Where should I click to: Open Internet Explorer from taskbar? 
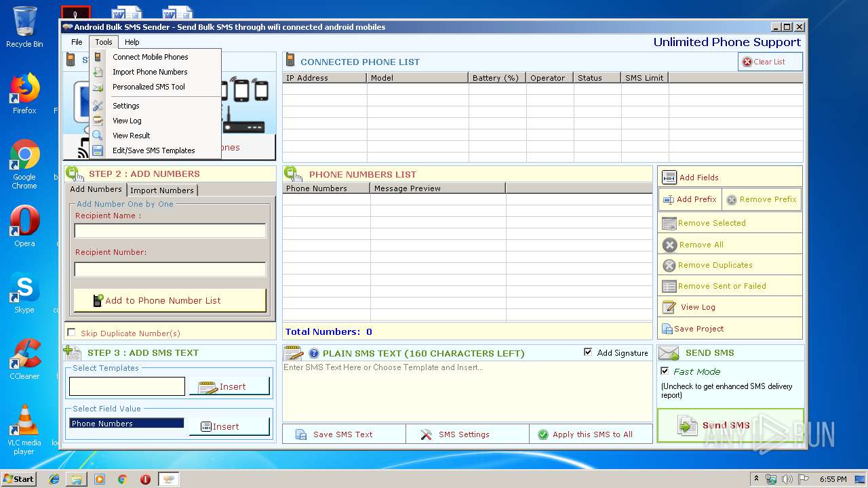point(54,479)
